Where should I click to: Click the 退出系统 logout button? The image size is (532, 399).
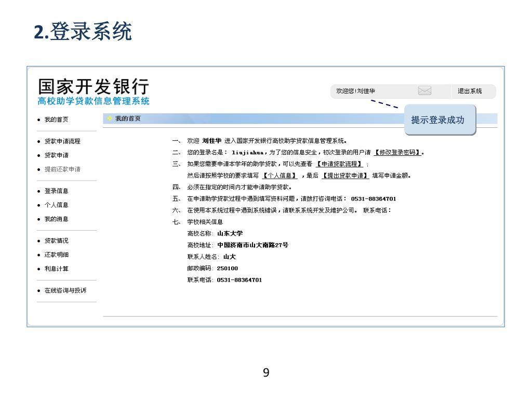[469, 91]
